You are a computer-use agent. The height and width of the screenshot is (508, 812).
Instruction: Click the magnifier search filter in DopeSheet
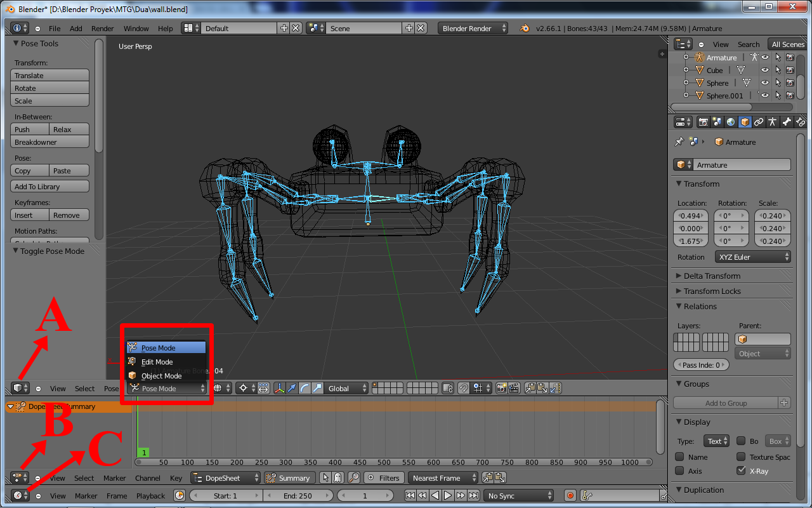coord(354,478)
